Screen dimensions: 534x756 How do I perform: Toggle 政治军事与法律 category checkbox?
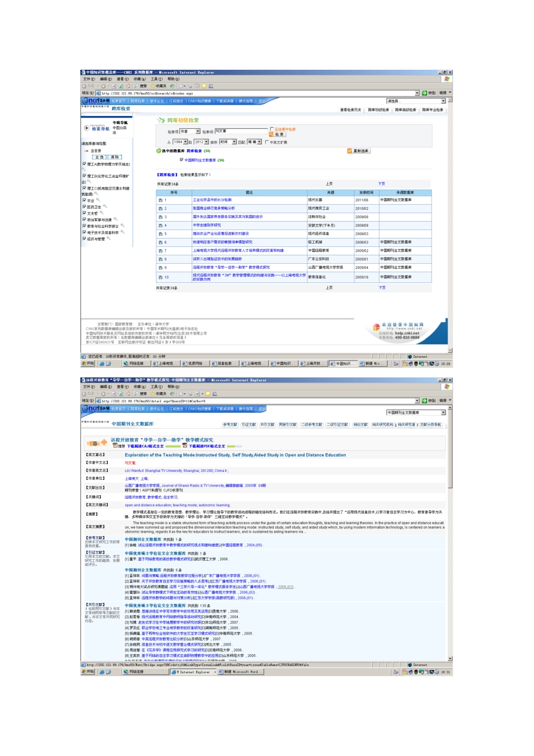point(84,219)
